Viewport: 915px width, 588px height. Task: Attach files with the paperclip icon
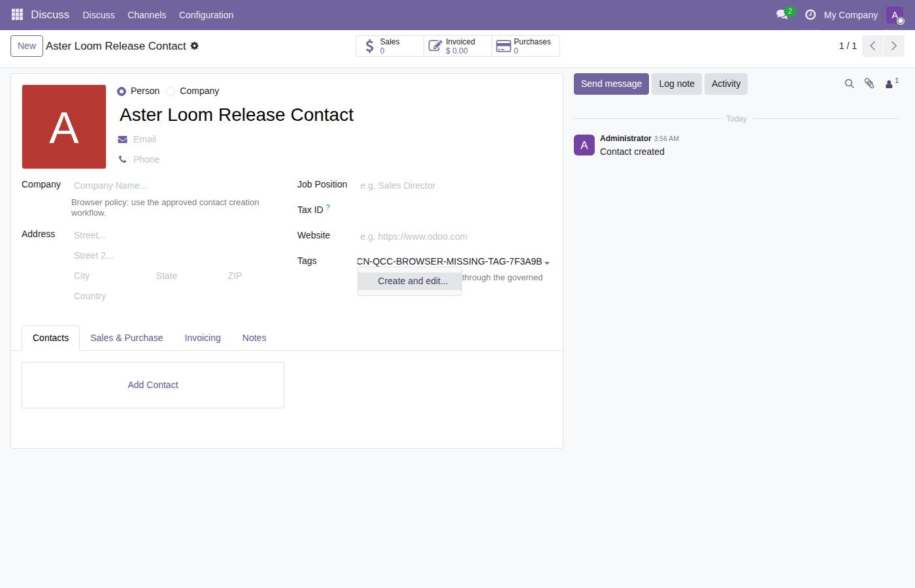tap(869, 84)
